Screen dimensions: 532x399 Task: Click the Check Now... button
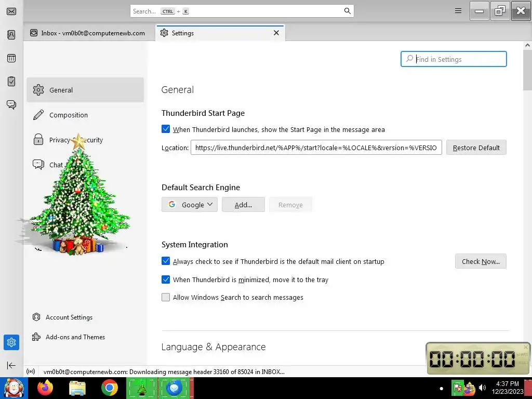pyautogui.click(x=481, y=261)
